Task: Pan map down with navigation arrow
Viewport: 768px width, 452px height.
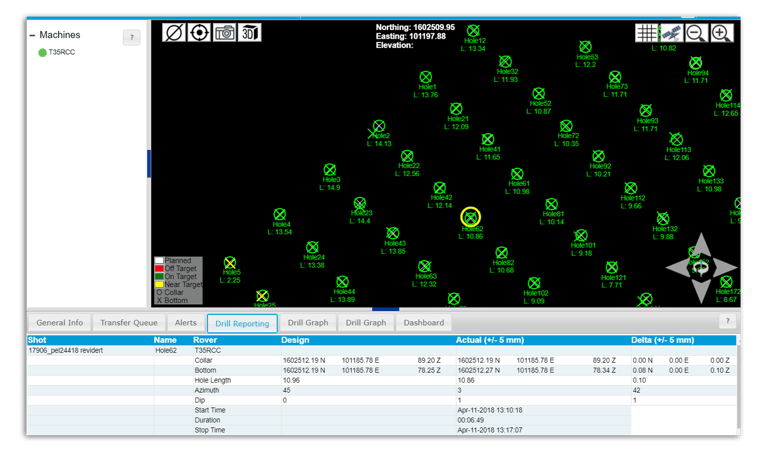Action: (x=701, y=291)
